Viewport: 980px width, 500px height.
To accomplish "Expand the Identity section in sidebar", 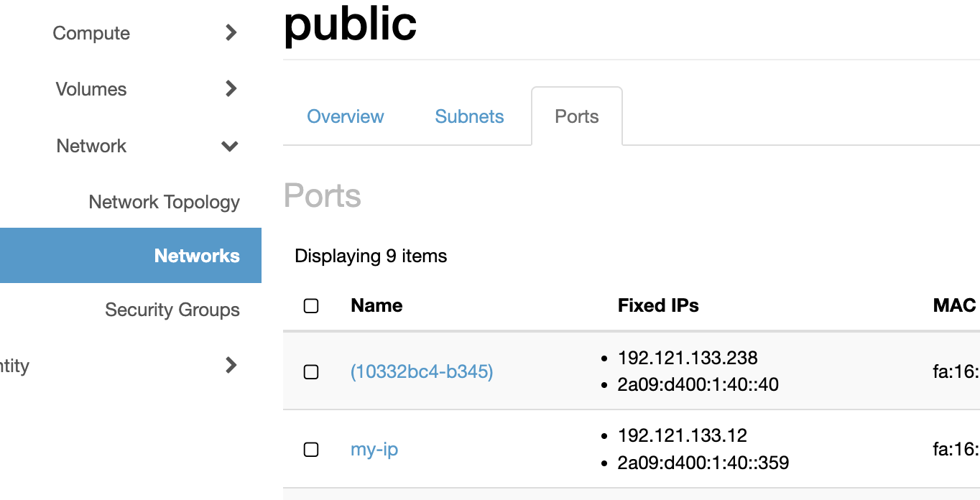I will click(x=230, y=365).
